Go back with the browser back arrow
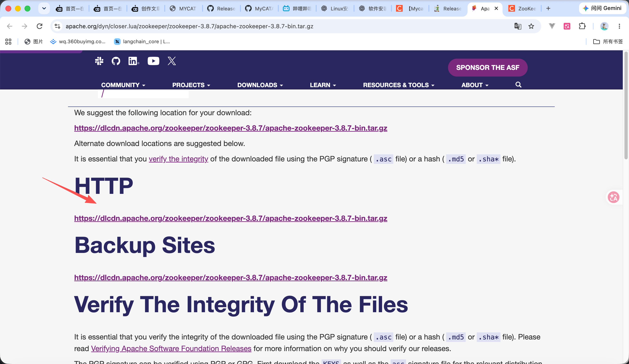 coord(10,26)
